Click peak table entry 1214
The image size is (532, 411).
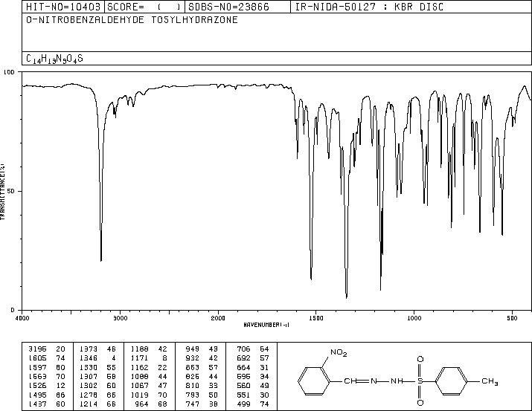click(89, 404)
